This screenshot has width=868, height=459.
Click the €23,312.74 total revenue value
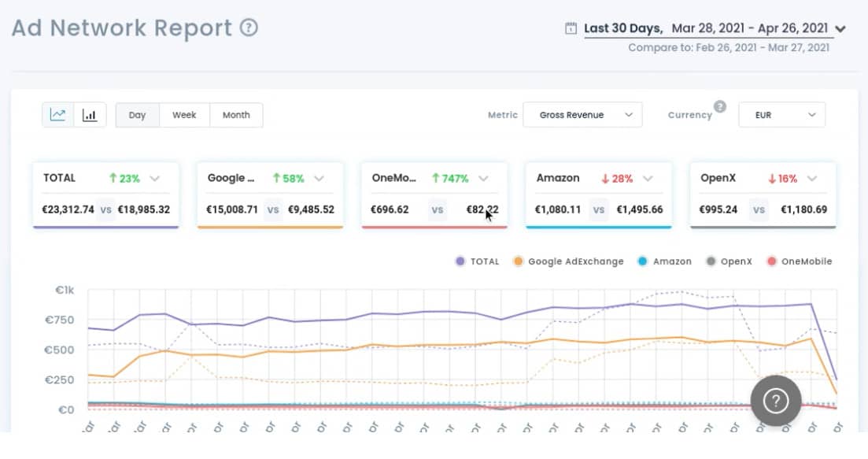click(68, 209)
